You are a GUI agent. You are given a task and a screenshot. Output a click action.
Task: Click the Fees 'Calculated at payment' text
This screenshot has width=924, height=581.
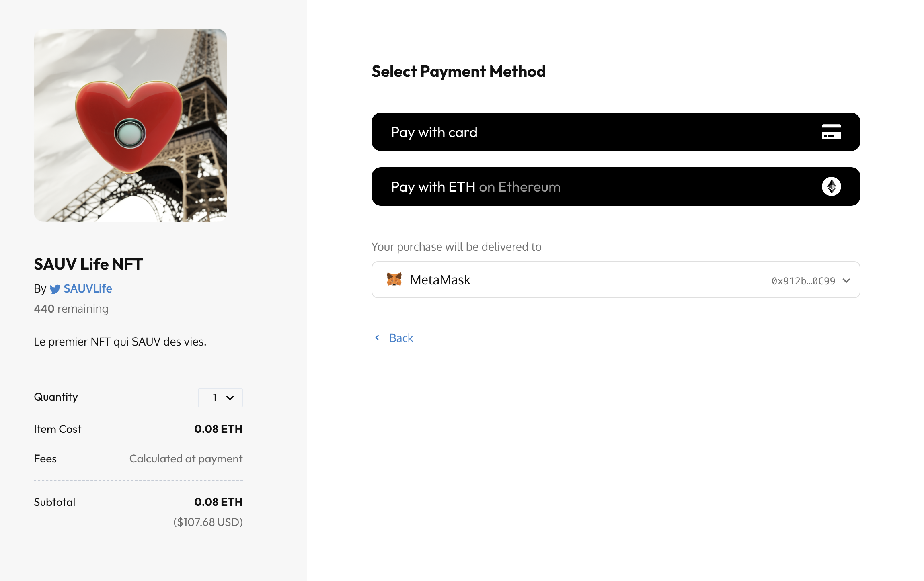point(186,459)
